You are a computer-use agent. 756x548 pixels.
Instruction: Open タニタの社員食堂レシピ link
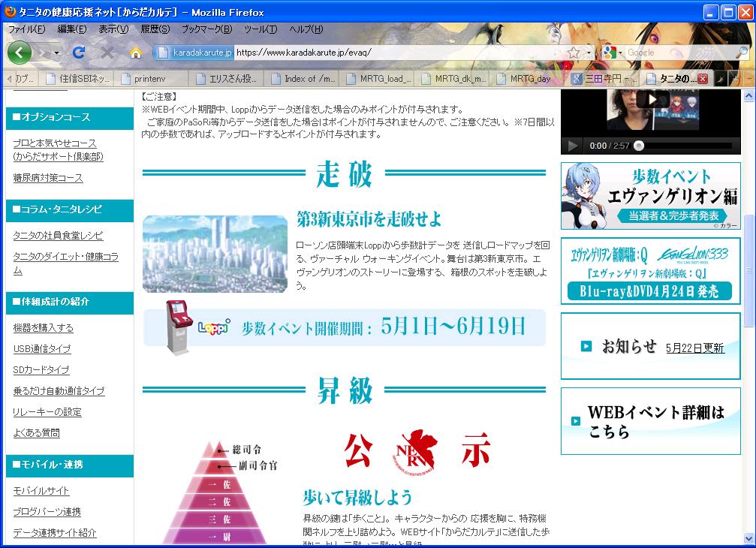(x=58, y=235)
